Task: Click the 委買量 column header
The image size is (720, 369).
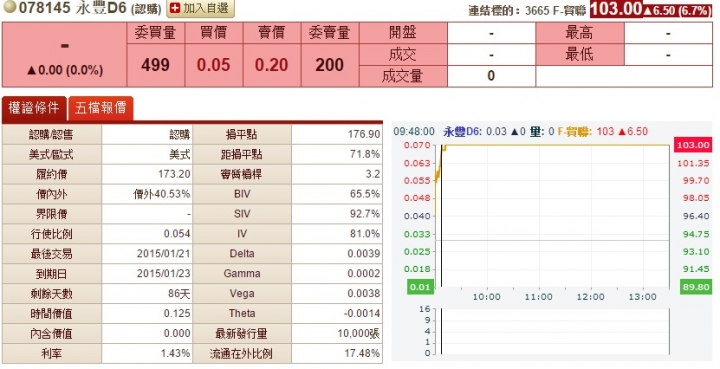Action: (156, 33)
